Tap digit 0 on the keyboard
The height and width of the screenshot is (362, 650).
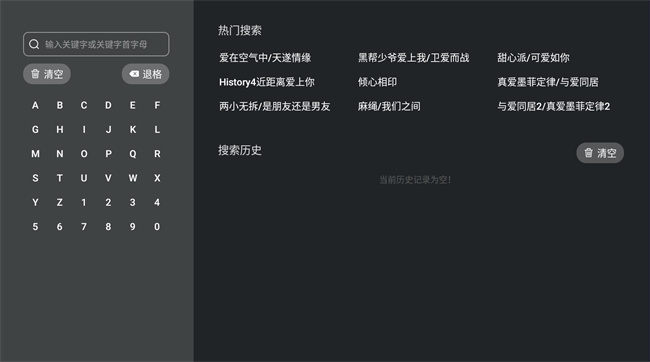(x=157, y=227)
